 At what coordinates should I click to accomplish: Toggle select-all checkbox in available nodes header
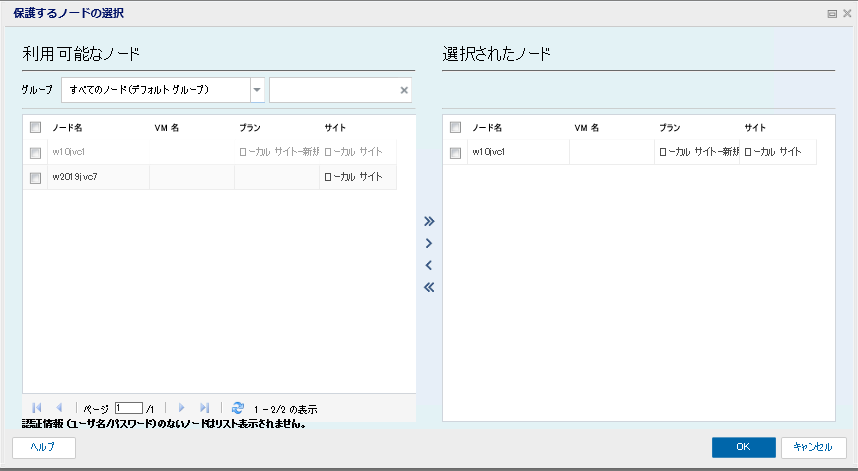coord(36,127)
